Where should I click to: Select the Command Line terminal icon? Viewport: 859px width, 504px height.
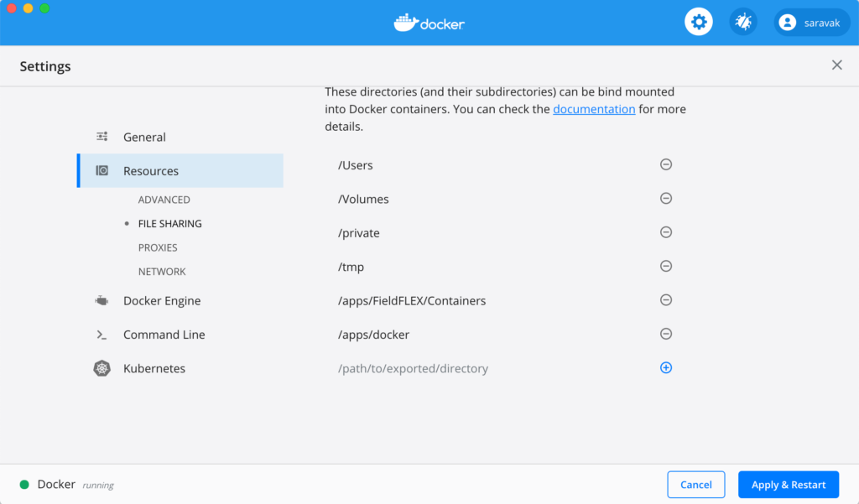pyautogui.click(x=102, y=334)
